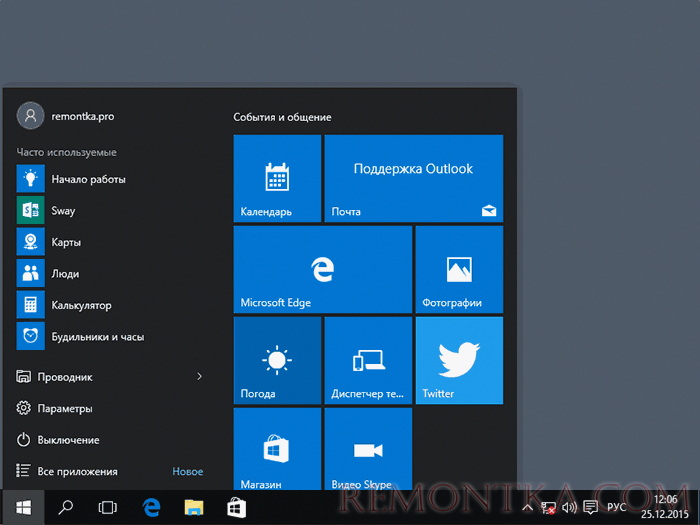Show hidden system tray icons chevron
700x525 pixels.
tap(527, 507)
